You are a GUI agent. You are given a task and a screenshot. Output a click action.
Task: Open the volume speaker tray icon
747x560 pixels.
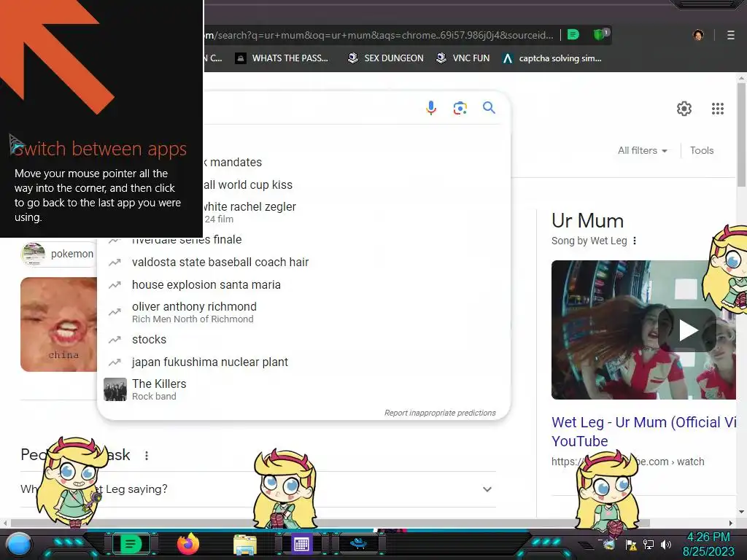pyautogui.click(x=665, y=545)
